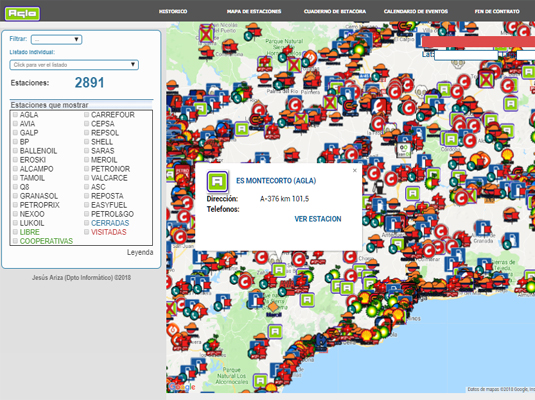This screenshot has height=400, width=535.
Task: Toggle the COOPERATIVAS checkbox
Action: pyautogui.click(x=15, y=241)
